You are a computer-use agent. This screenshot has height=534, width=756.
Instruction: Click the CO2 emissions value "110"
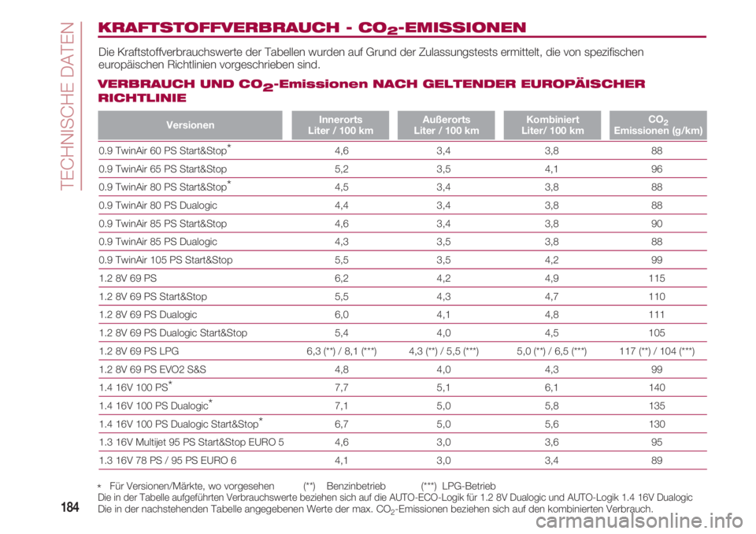[x=657, y=297]
